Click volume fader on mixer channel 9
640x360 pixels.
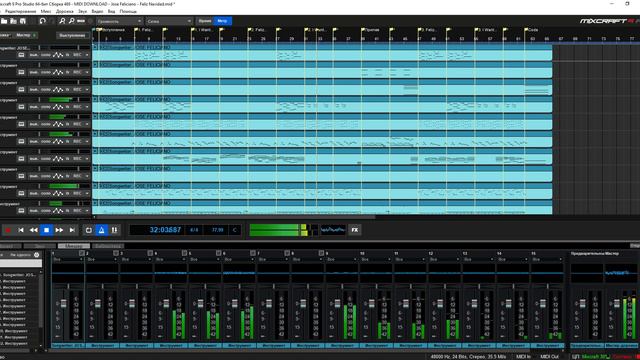point(337,304)
